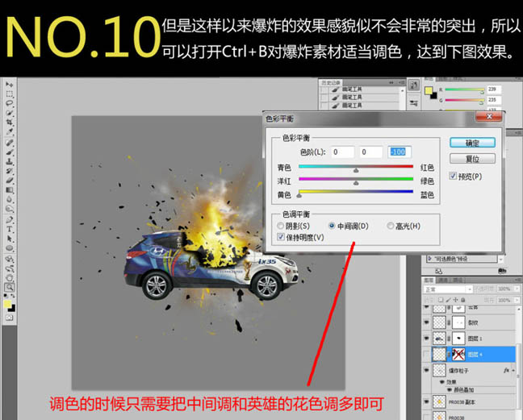Toggle 颜色叠加 effect visibility eye
This screenshot has height=420, width=523.
[450, 389]
